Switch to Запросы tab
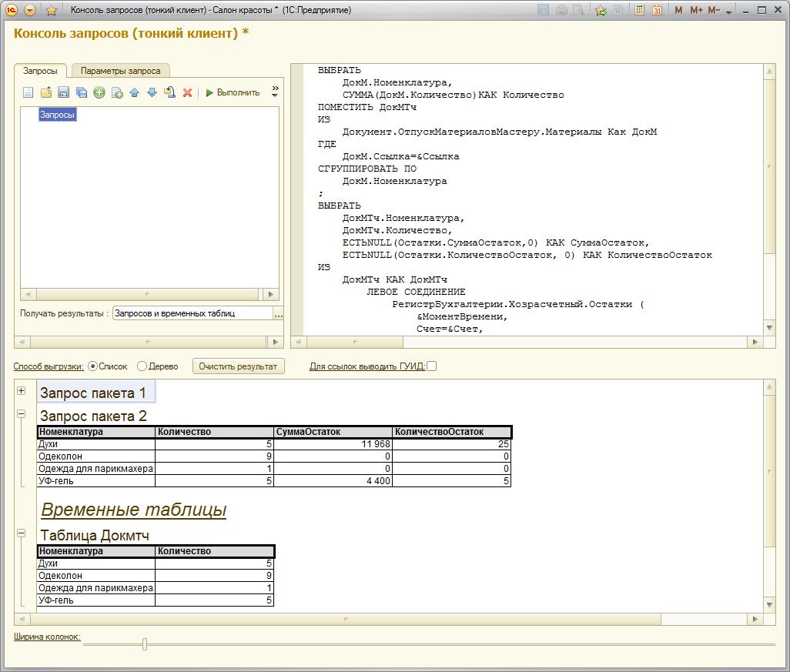 (x=40, y=71)
